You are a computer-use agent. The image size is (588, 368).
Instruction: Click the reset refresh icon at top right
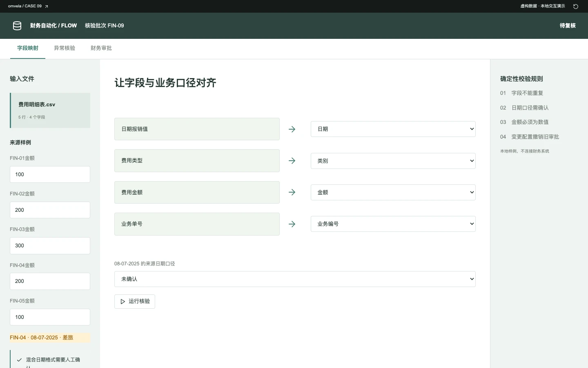coord(576,7)
